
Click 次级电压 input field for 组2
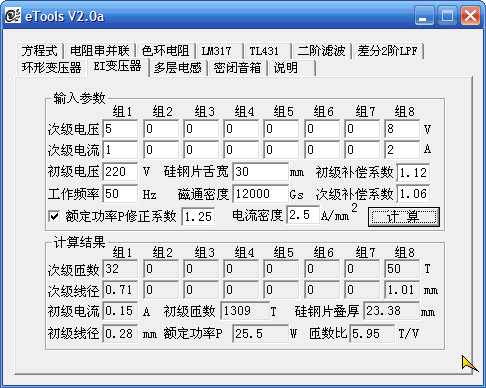[161, 129]
